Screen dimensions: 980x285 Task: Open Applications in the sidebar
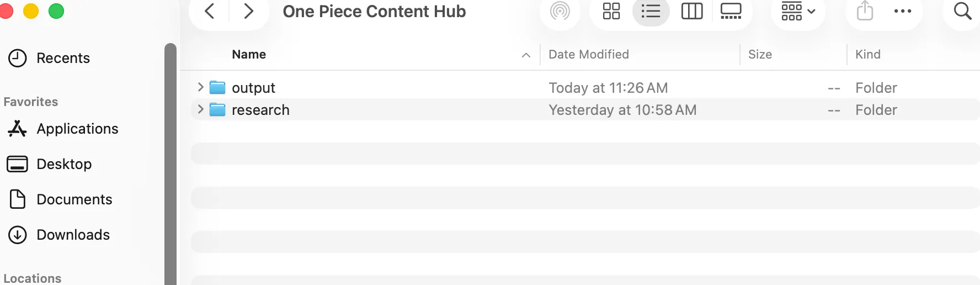pos(77,129)
